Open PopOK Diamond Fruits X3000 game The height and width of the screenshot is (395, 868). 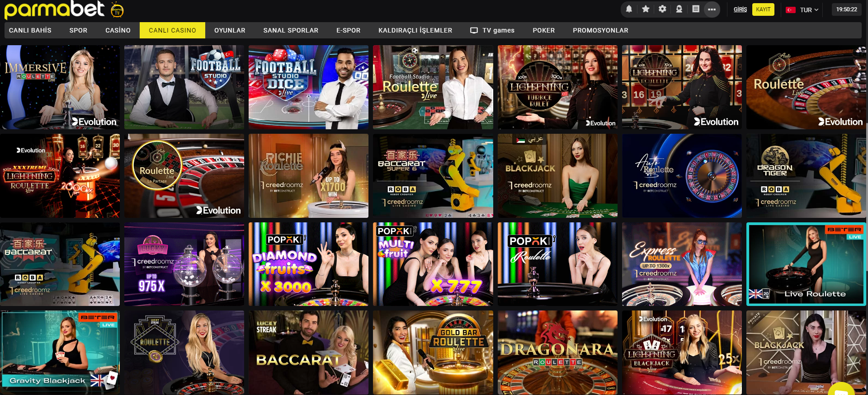click(308, 264)
